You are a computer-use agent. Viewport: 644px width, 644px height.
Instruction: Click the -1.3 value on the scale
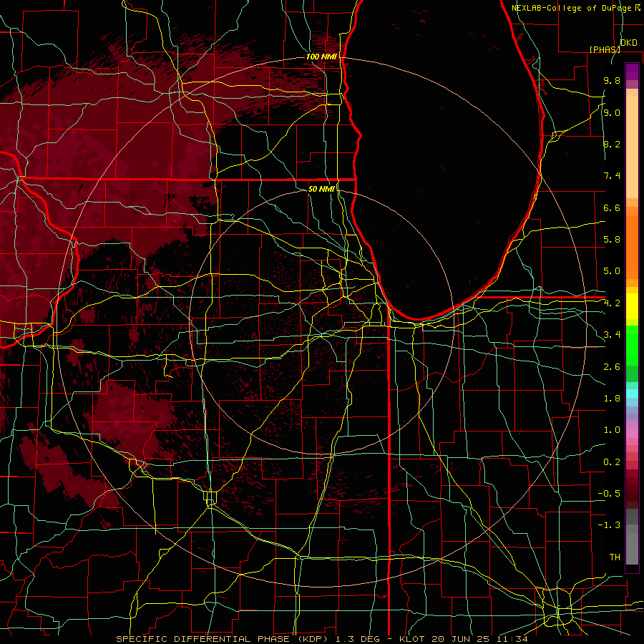coord(609,525)
